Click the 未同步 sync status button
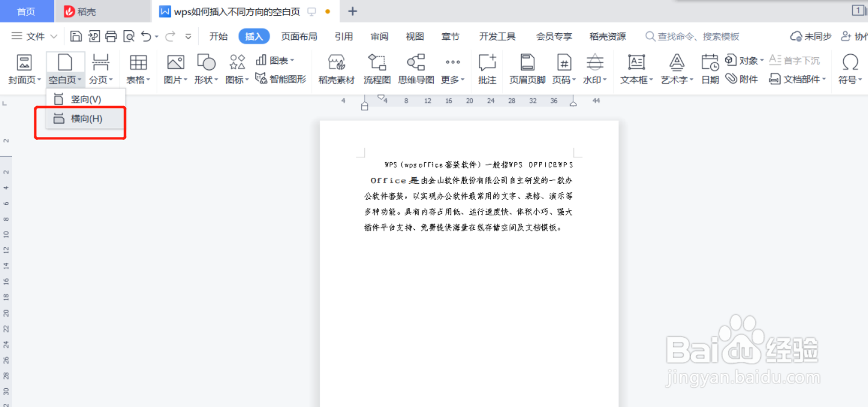The image size is (868, 407). click(x=811, y=37)
